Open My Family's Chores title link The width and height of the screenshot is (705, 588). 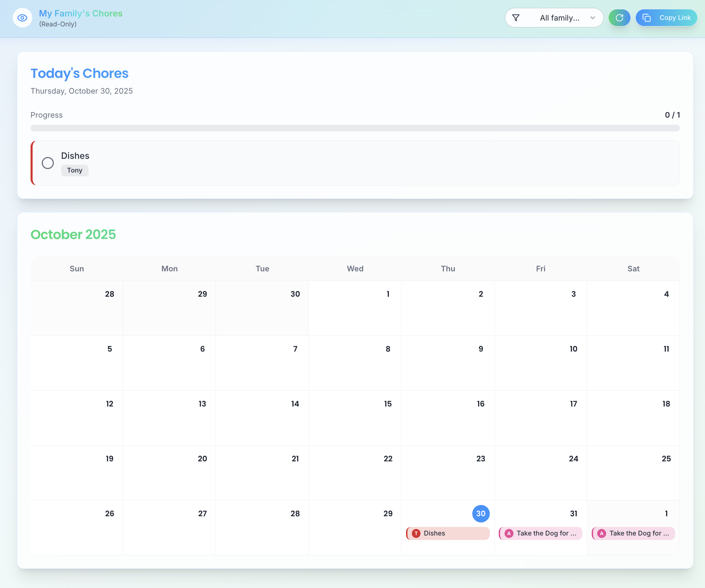81,13
